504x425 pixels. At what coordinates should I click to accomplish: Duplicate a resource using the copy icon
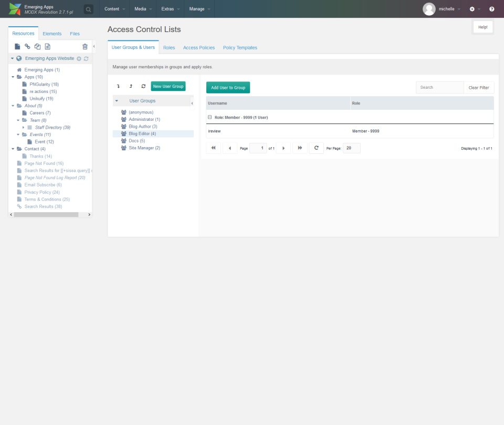coord(37,46)
